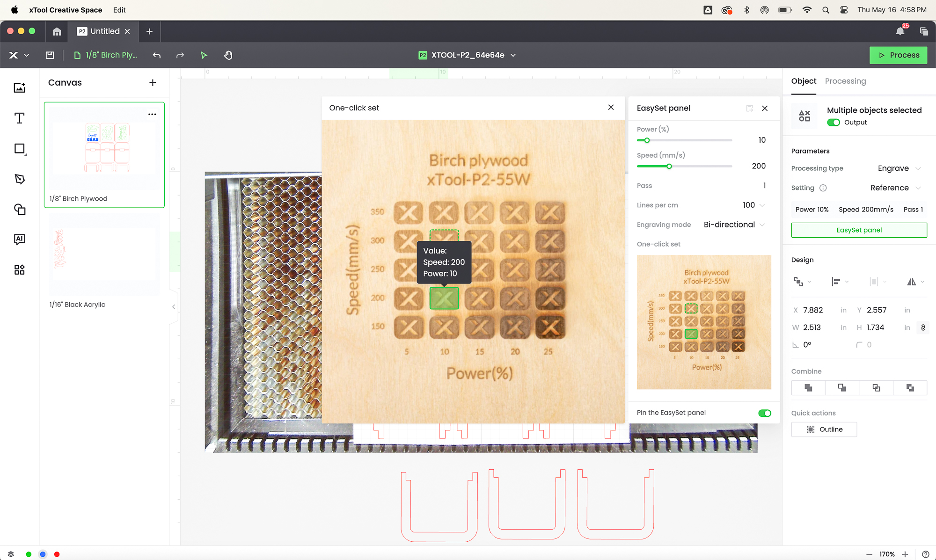The image size is (936, 560).
Task: Activate the Select arrow tool
Action: 204,55
